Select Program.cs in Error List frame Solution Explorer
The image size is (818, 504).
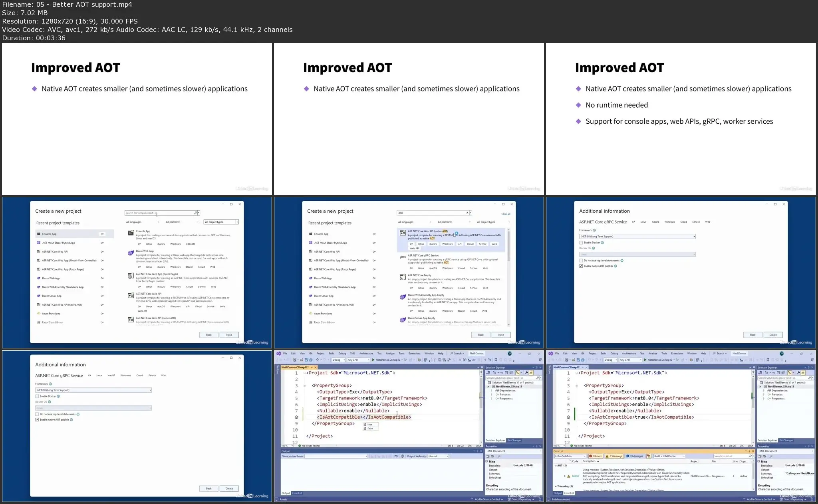tap(778, 399)
